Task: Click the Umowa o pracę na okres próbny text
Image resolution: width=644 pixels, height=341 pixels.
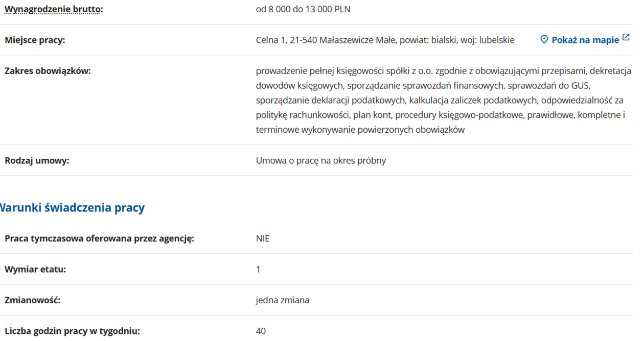Action: [x=321, y=161]
